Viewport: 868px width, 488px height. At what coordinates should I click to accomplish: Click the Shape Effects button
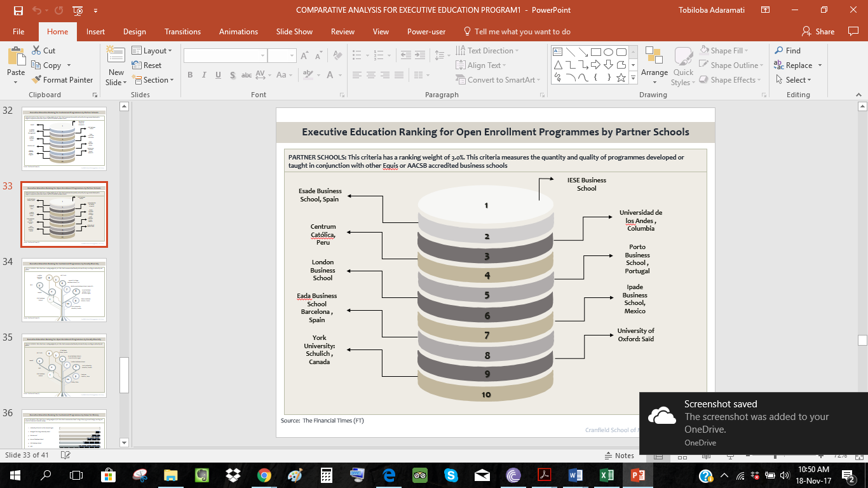click(728, 79)
